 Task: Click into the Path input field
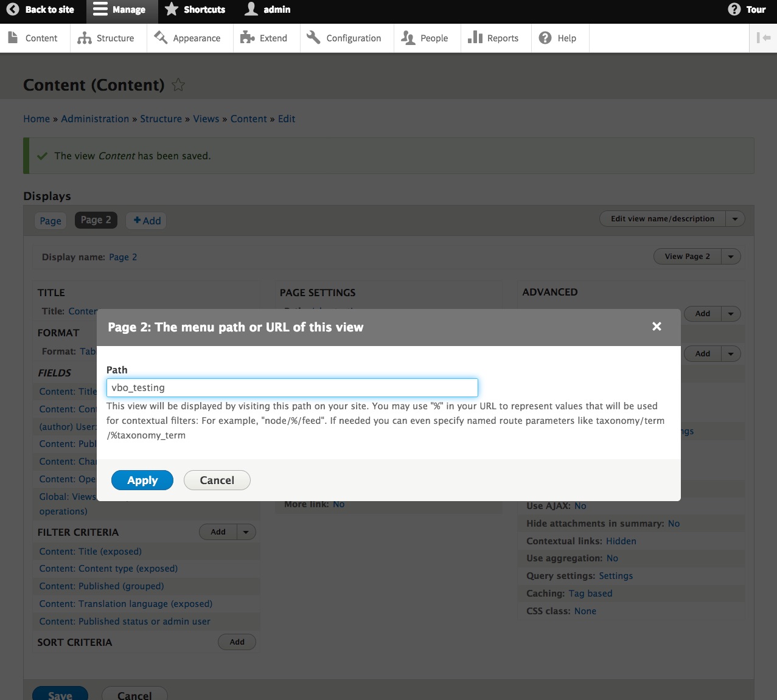(292, 387)
